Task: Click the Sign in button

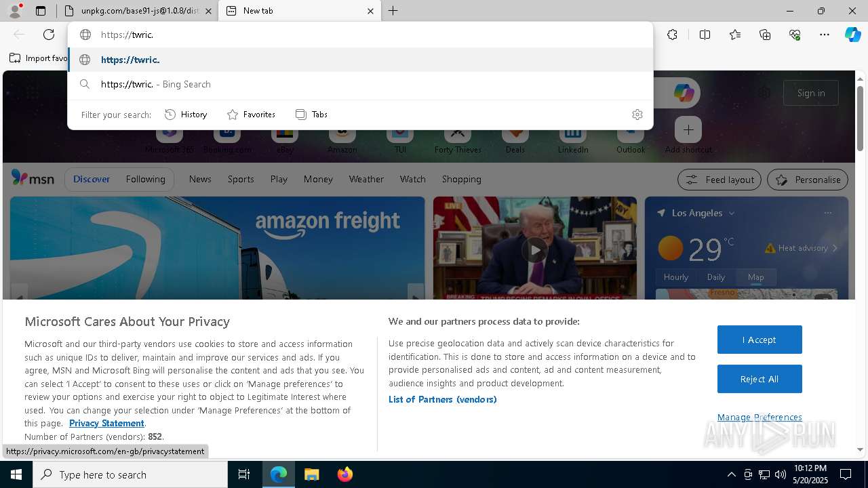Action: (x=811, y=93)
